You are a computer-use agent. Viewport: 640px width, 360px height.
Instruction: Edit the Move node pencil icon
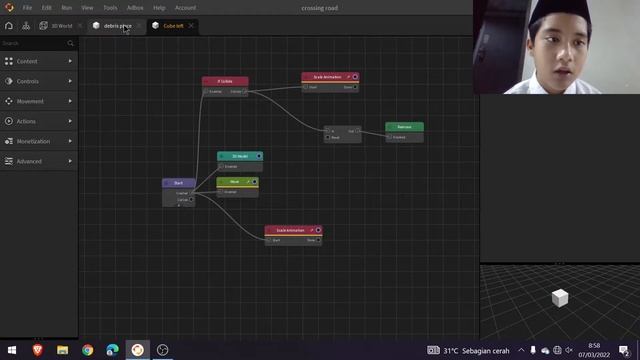click(x=248, y=182)
